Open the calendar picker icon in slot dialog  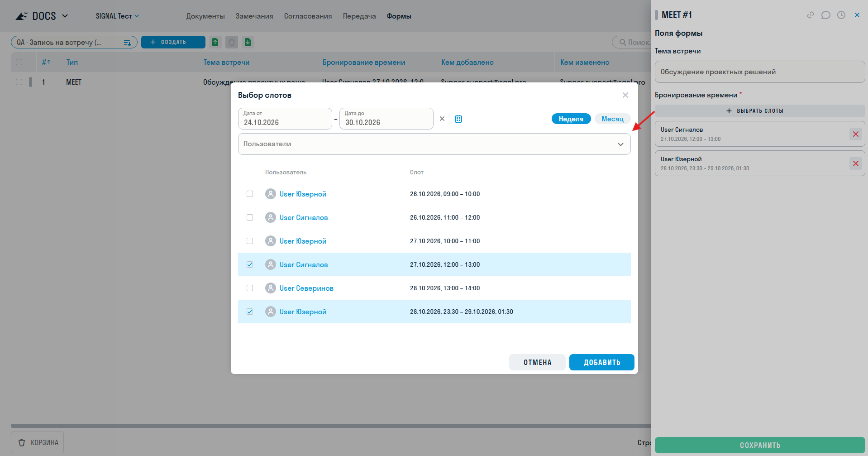[458, 119]
